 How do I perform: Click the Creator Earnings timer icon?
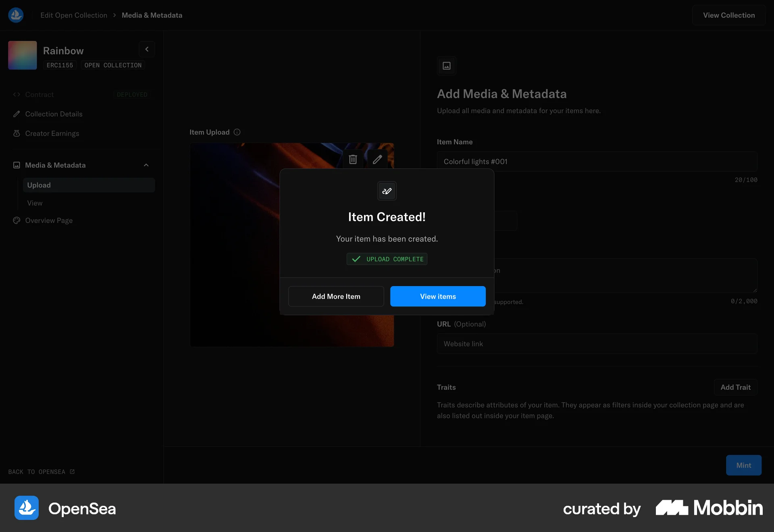click(x=17, y=133)
